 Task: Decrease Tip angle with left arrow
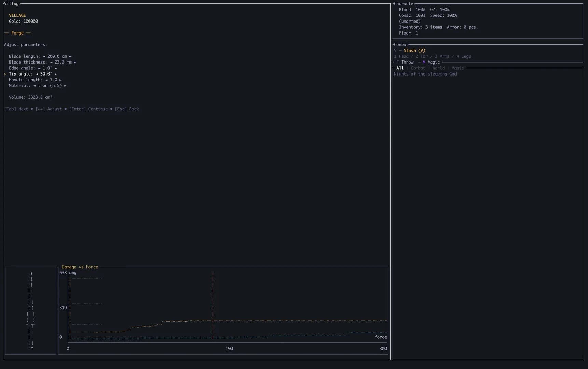[37, 74]
